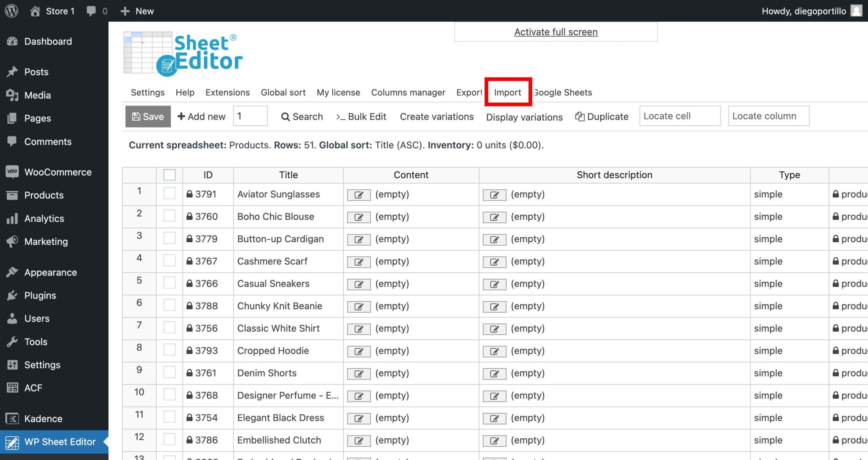Click the Media icon in the sidebar
This screenshot has width=868, height=460.
tap(13, 95)
